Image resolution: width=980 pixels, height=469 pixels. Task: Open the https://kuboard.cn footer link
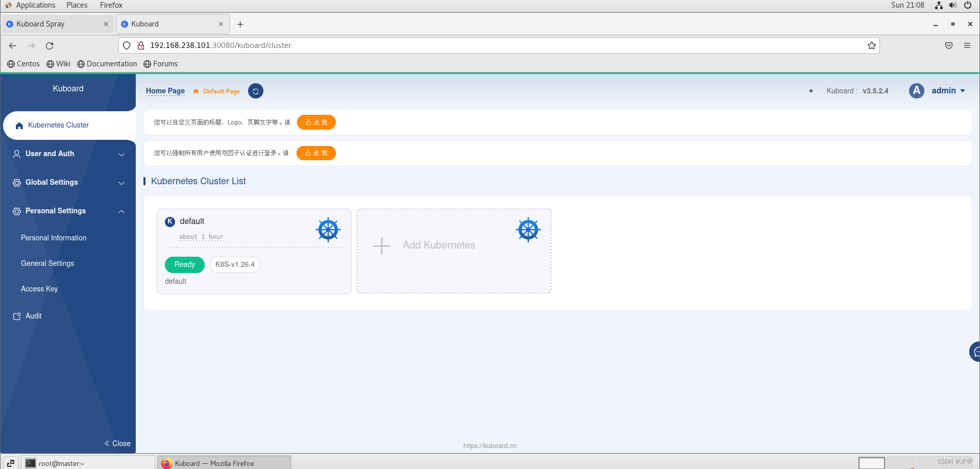click(490, 446)
